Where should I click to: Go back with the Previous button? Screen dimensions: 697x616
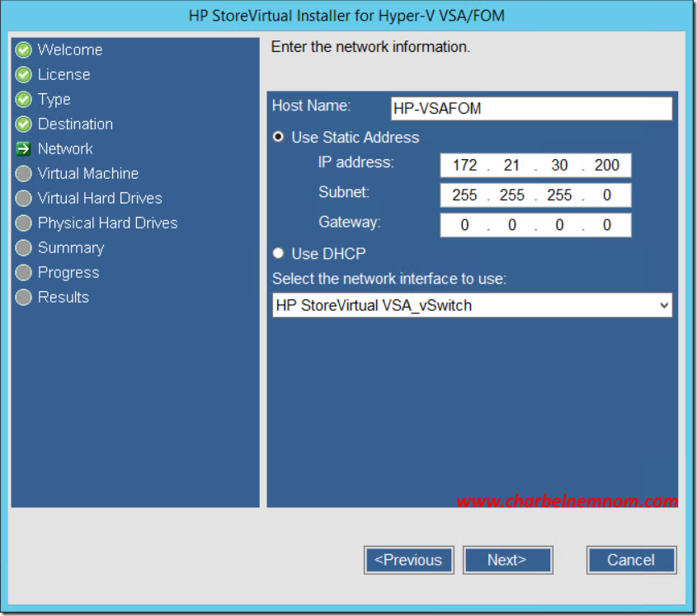tap(408, 560)
